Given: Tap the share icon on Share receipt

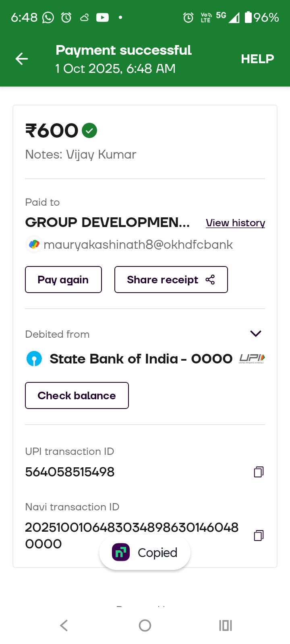Looking at the screenshot, I should pyautogui.click(x=210, y=280).
